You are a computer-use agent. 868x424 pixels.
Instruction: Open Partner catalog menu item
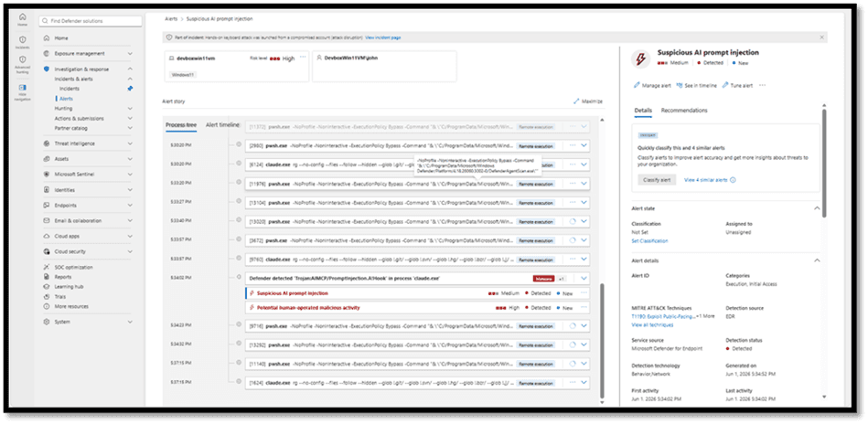(x=70, y=128)
